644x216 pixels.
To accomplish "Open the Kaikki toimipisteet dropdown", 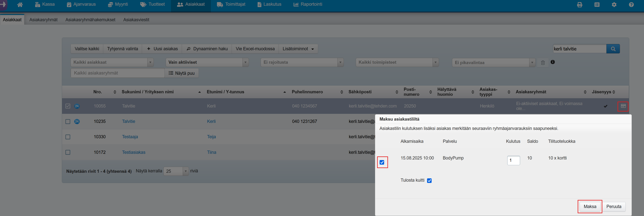I will [397, 62].
